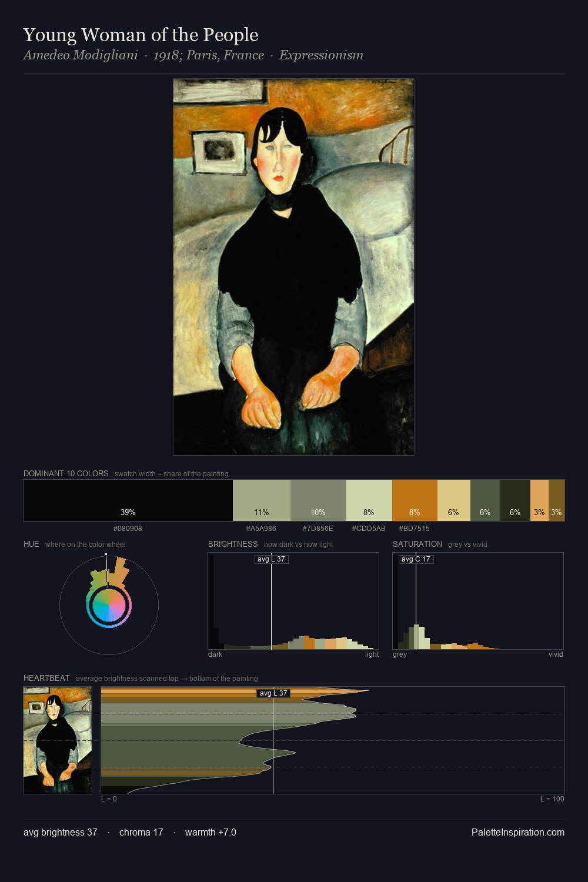588x882 pixels.
Task: Select the 11% grey-green swatch
Action: [x=262, y=500]
